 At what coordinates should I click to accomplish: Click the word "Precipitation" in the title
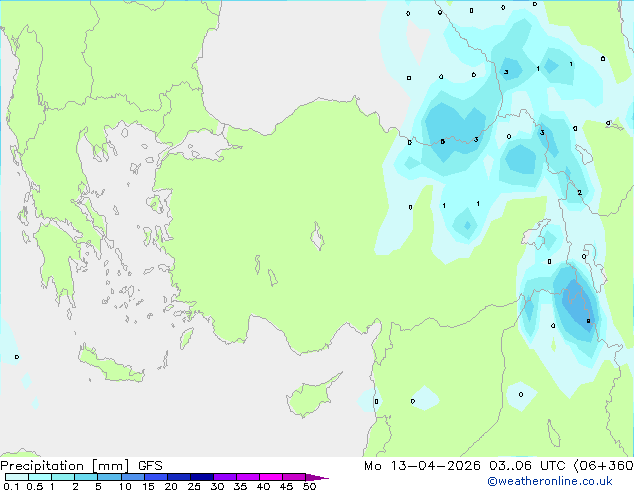pos(42,466)
